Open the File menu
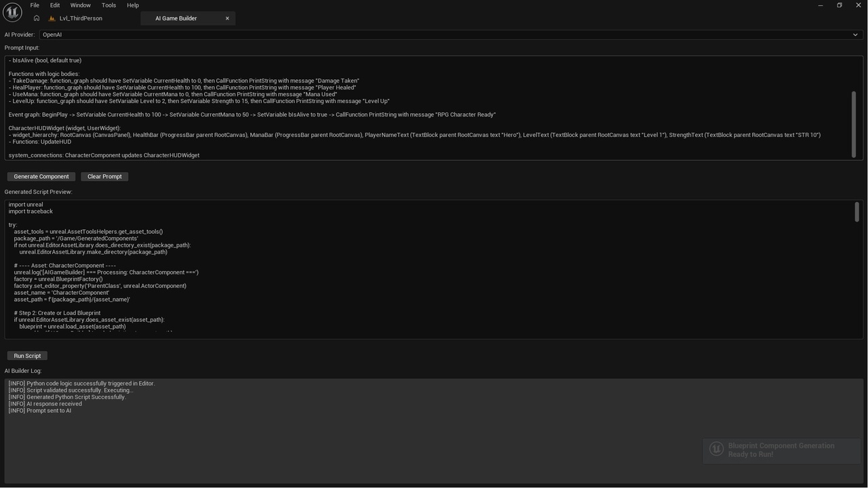This screenshot has height=488, width=868. pyautogui.click(x=35, y=5)
